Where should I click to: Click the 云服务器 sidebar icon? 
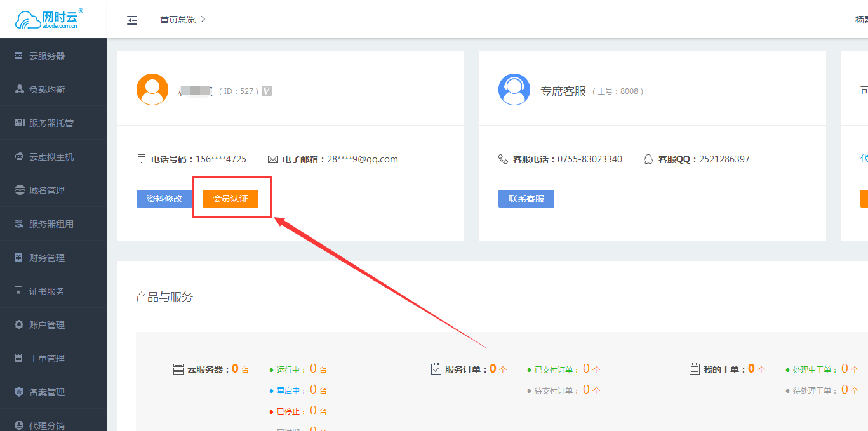18,56
